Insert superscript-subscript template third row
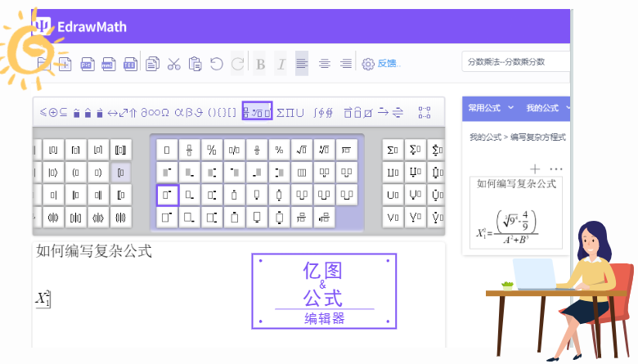 coord(212,195)
